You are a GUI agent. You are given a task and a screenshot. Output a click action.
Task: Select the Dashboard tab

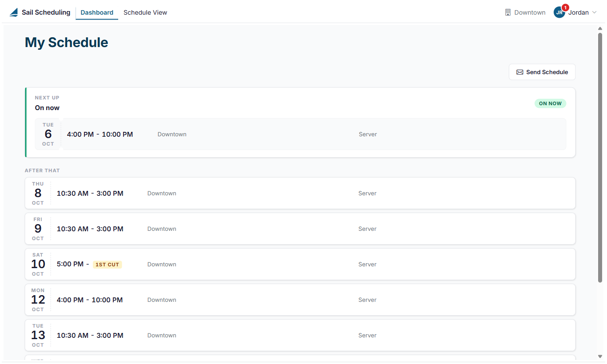(97, 12)
